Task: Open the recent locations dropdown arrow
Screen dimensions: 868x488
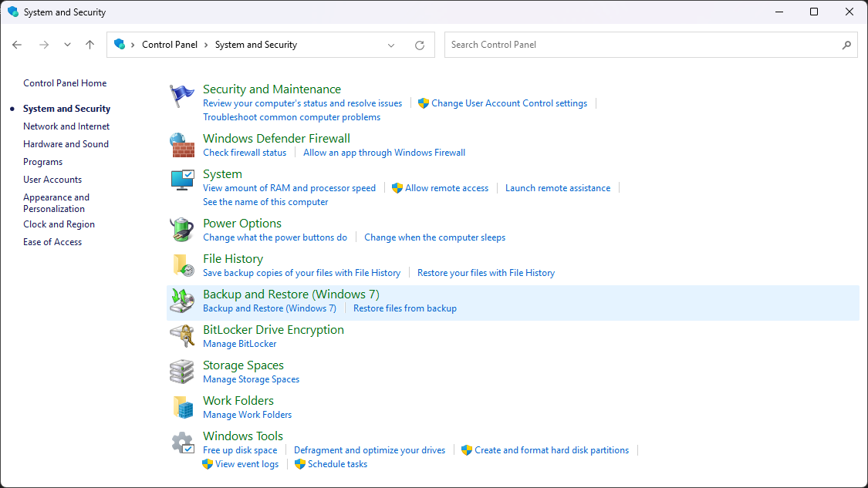Action: point(67,45)
